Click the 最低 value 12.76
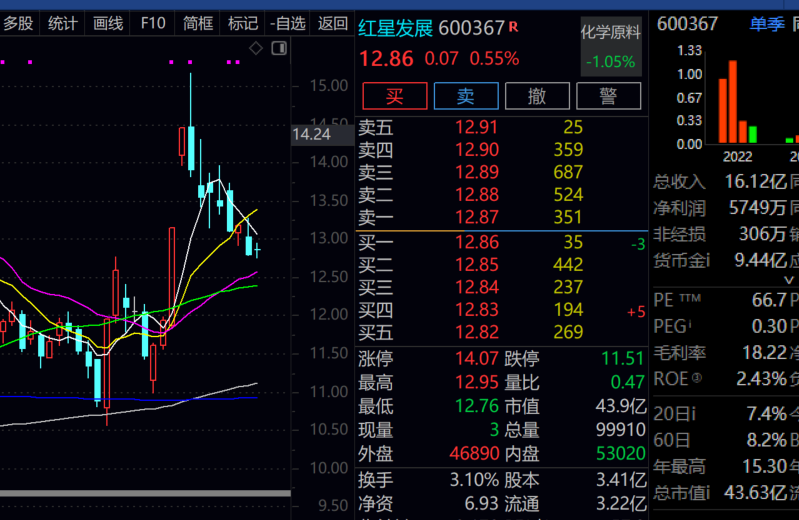 [x=476, y=406]
